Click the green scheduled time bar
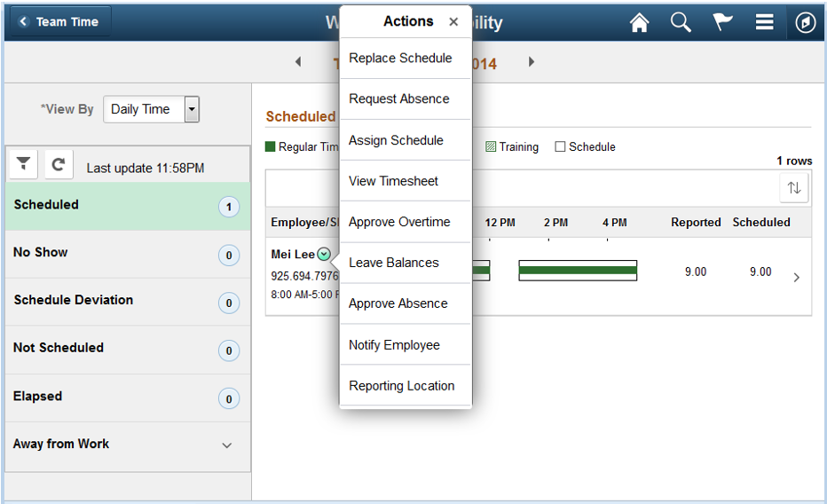 (578, 271)
